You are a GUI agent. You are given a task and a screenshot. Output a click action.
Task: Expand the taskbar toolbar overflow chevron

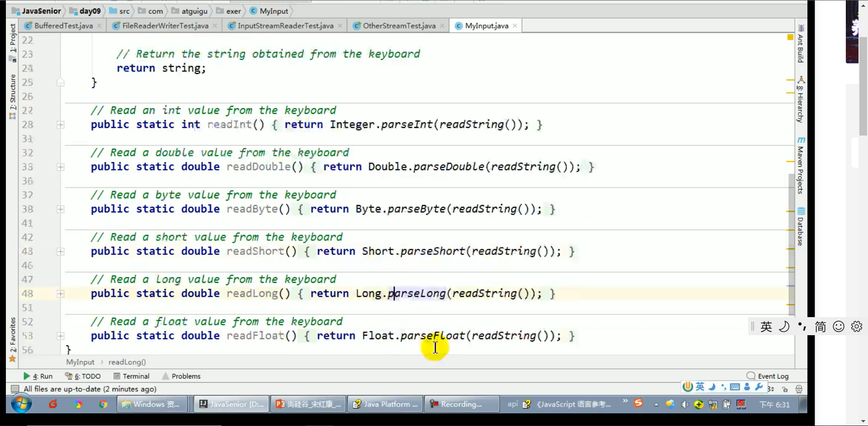625,401
